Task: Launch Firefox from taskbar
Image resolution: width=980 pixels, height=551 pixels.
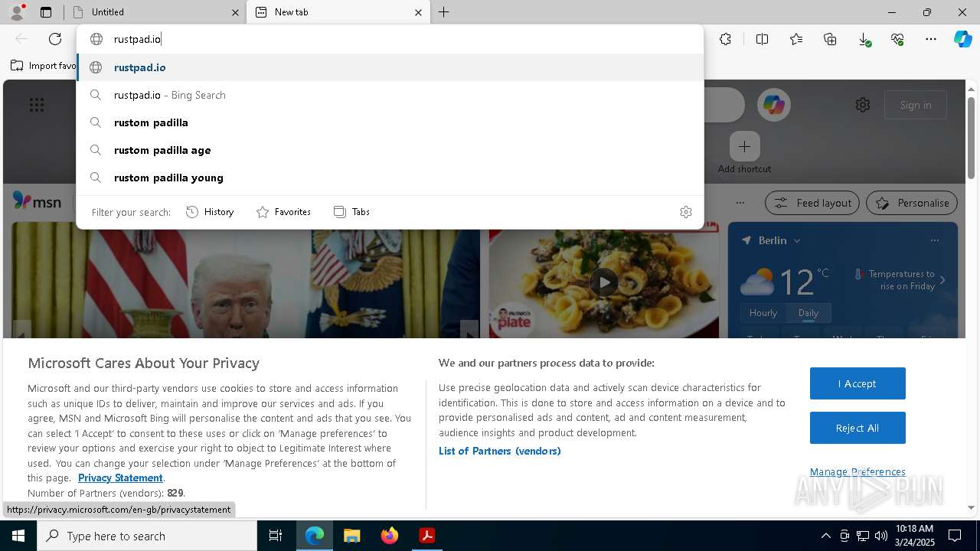Action: click(390, 536)
